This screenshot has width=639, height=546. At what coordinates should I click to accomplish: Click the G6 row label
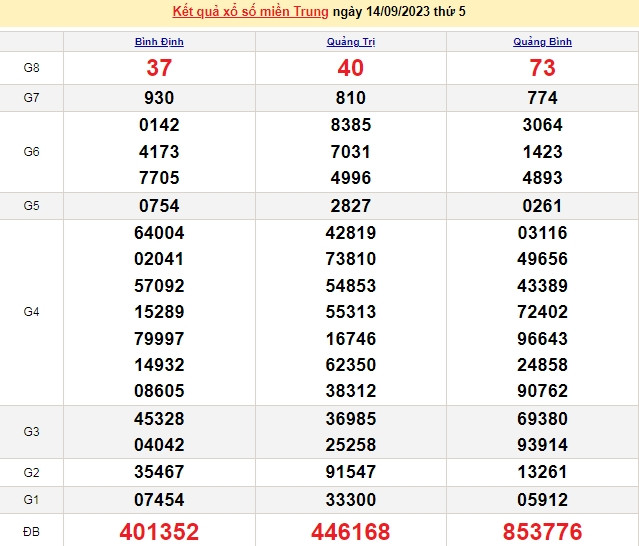tap(31, 152)
